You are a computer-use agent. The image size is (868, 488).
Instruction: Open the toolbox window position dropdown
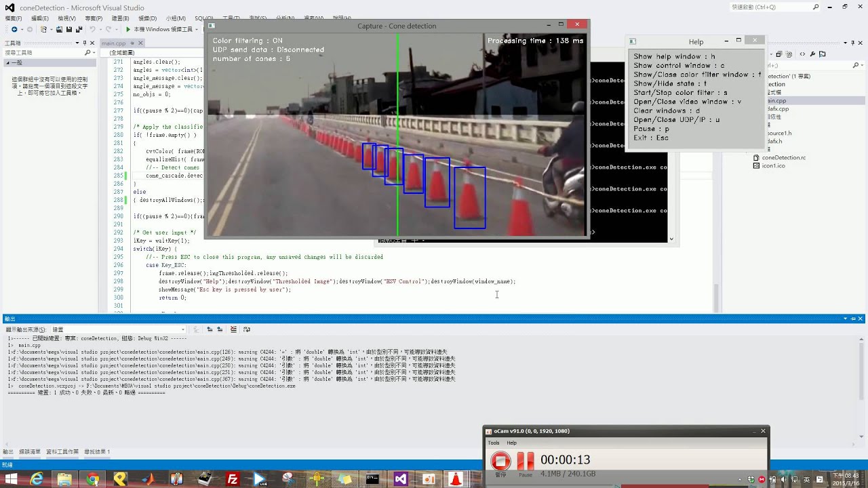pos(77,43)
